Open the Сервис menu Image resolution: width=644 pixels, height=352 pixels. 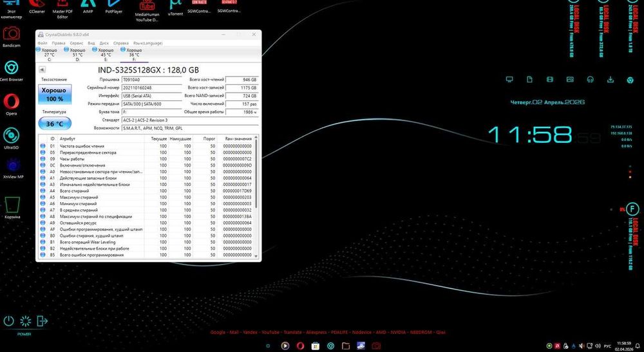[x=77, y=43]
